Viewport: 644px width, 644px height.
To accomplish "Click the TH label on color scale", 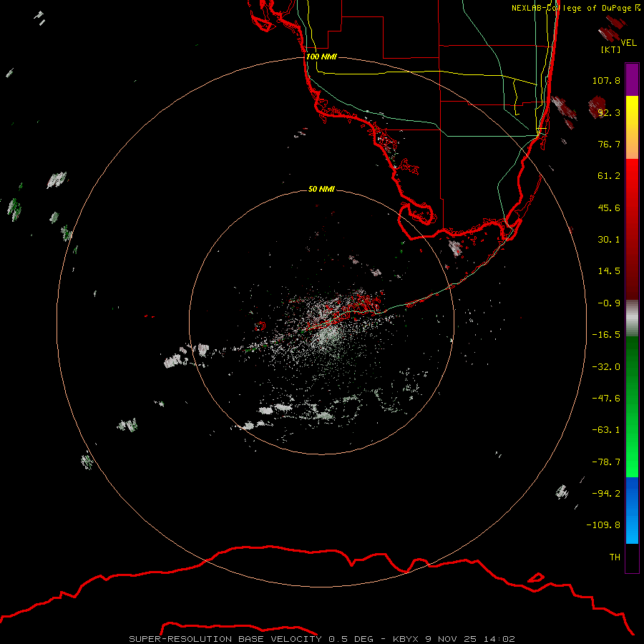I will [x=615, y=557].
